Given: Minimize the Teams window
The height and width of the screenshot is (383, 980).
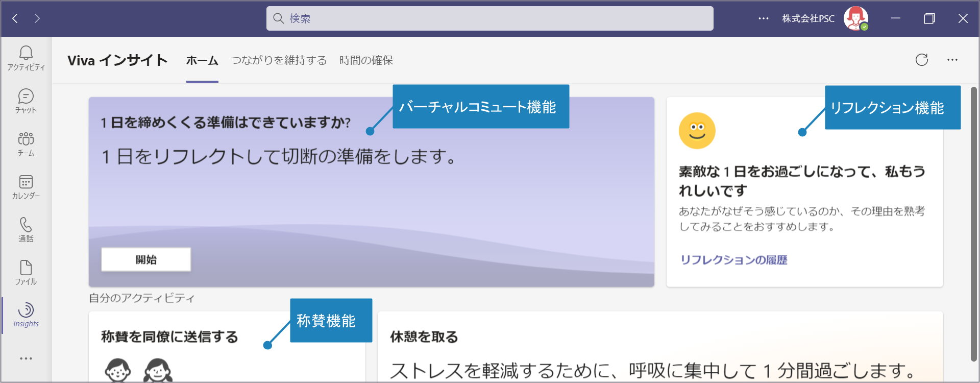Looking at the screenshot, I should (896, 18).
